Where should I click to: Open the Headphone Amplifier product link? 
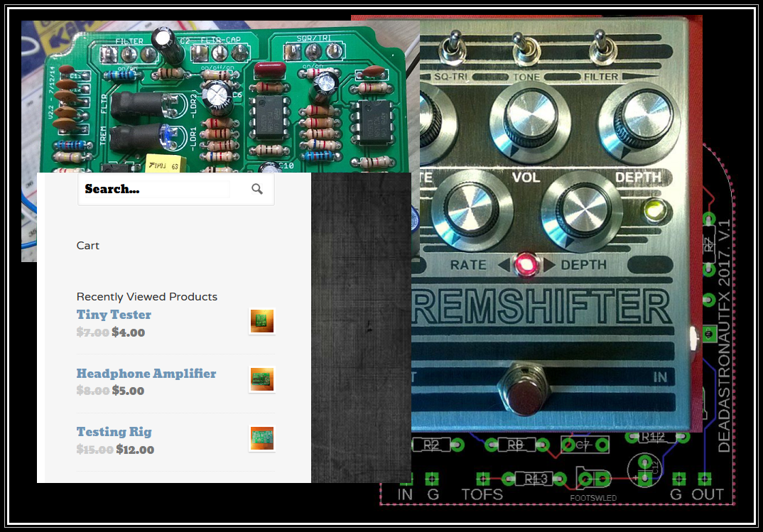coord(146,374)
